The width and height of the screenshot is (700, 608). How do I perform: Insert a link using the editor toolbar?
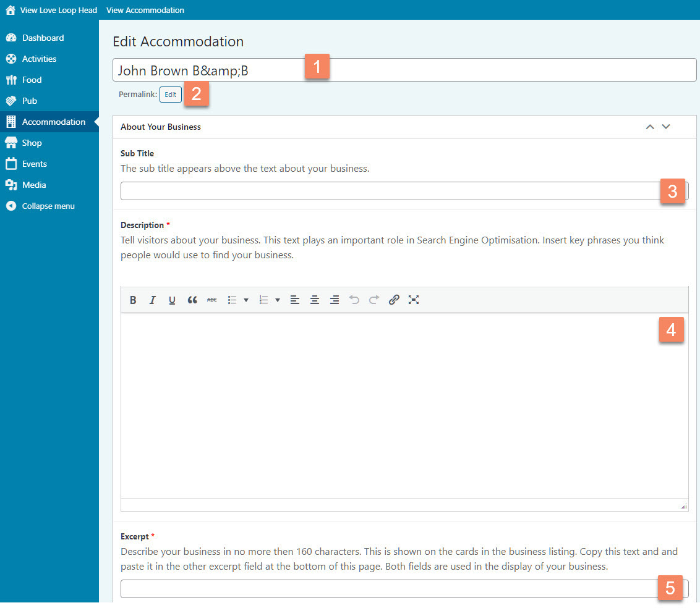394,300
